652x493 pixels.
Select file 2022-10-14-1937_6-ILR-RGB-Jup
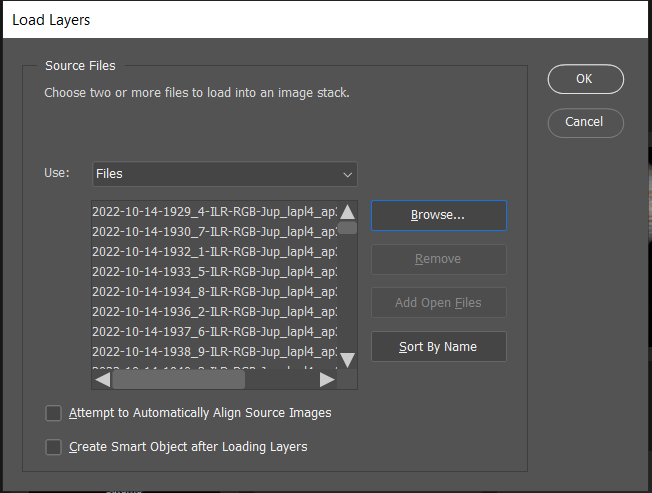click(215, 332)
